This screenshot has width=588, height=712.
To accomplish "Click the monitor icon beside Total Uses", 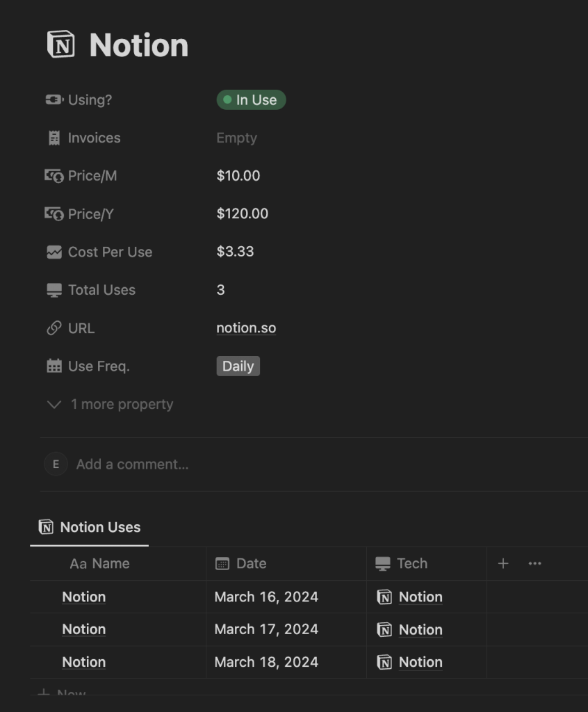I will (54, 290).
